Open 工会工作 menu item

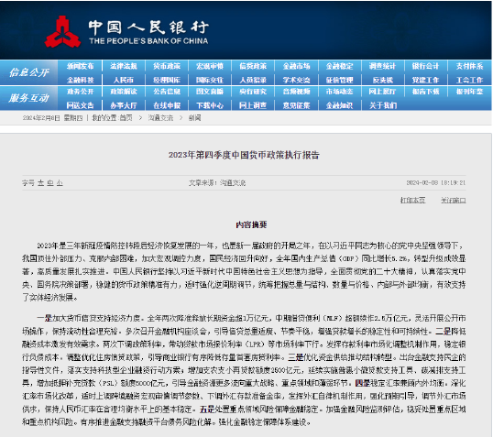pos(469,80)
